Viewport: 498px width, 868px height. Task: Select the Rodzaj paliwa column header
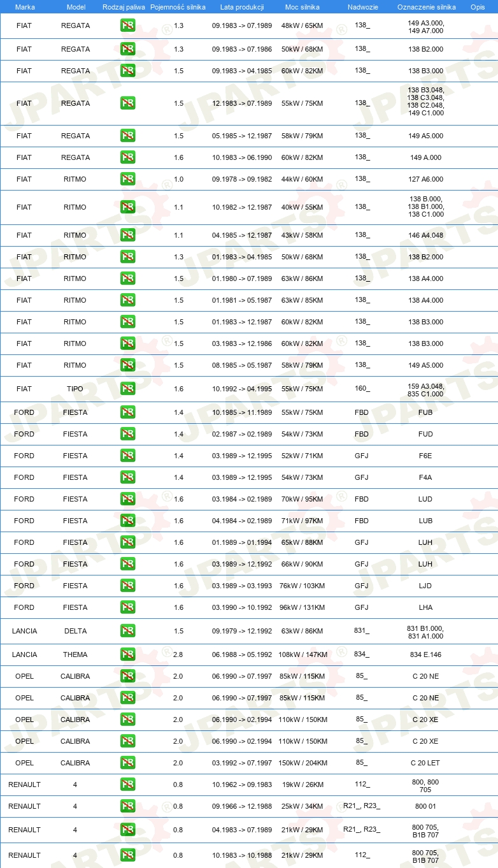coord(124,7)
